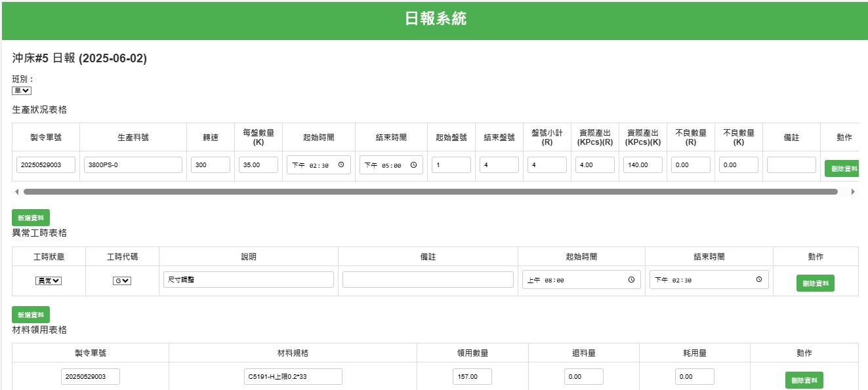Click 起始盤號 field showing 1
Screen dimensions: 868x390
(451, 165)
